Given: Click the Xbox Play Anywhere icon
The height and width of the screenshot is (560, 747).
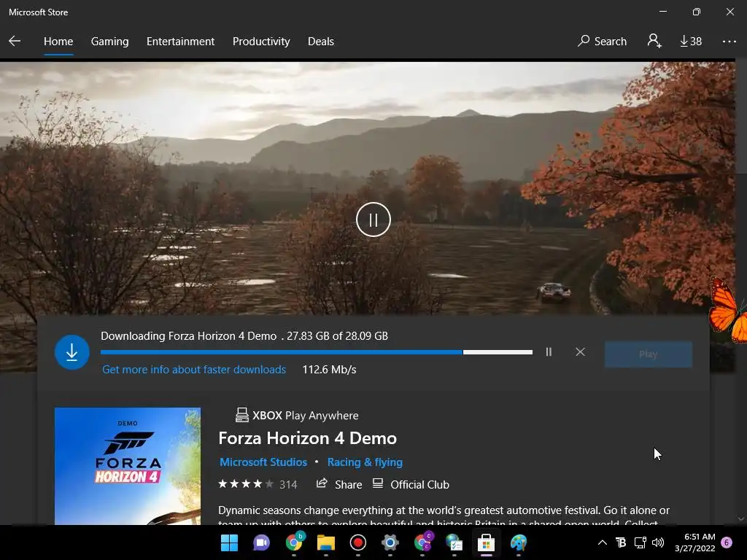Looking at the screenshot, I should point(242,415).
